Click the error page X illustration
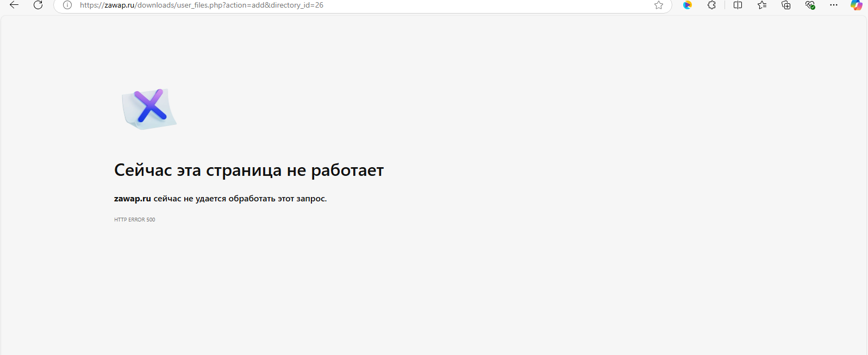 tap(149, 107)
